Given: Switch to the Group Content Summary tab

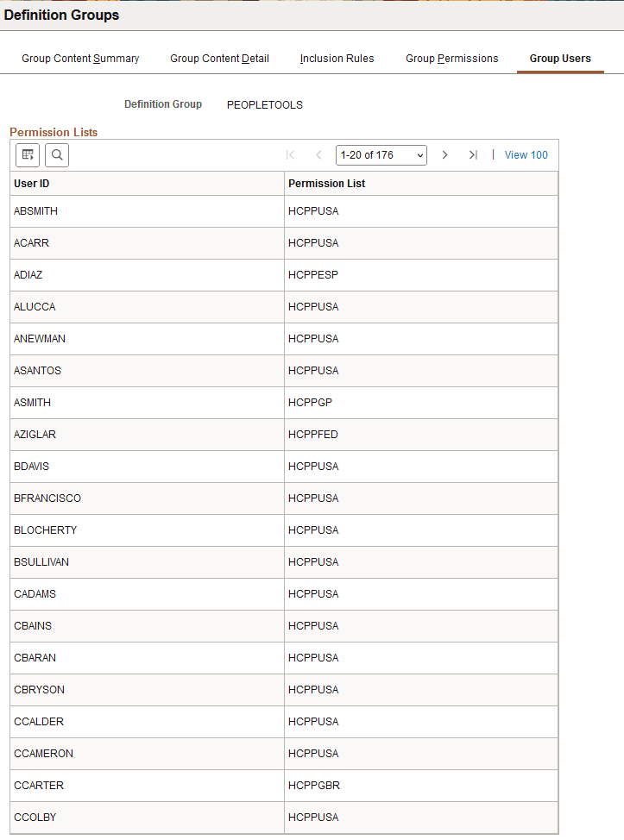Looking at the screenshot, I should pyautogui.click(x=80, y=58).
